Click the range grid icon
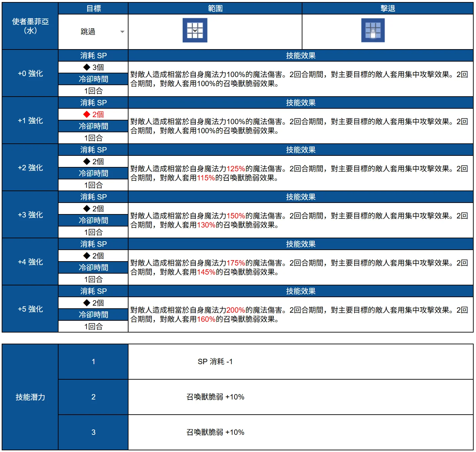This screenshot has height=452, width=476. pyautogui.click(x=195, y=30)
